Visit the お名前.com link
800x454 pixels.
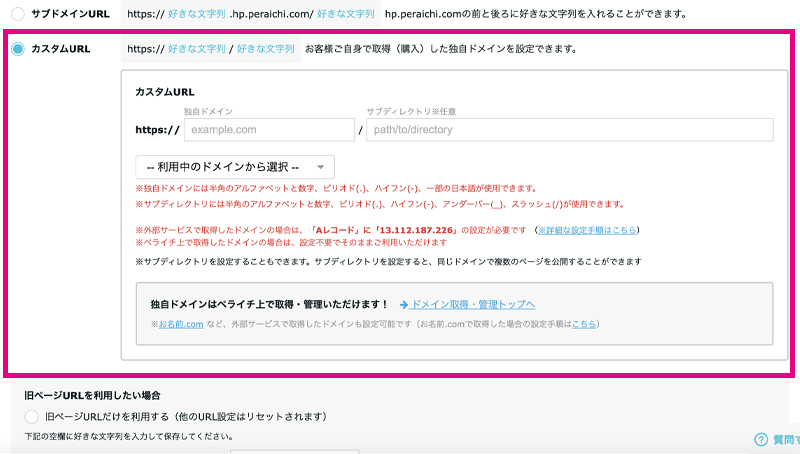pos(181,324)
